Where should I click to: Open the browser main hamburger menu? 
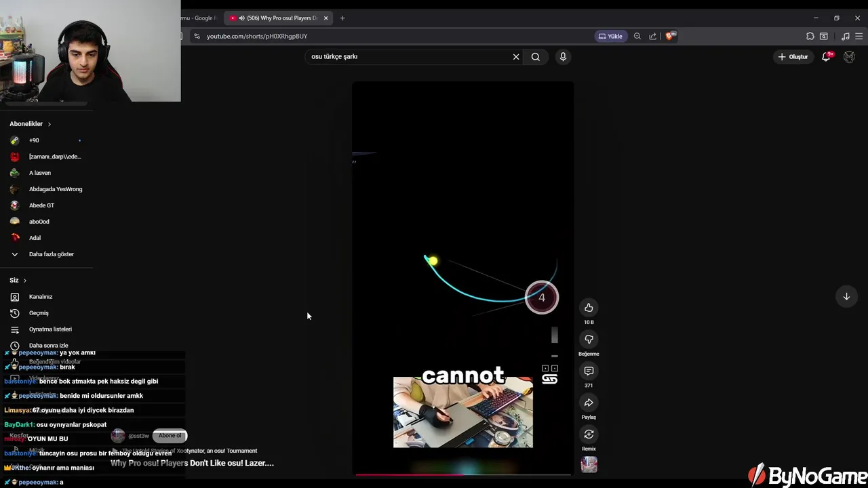click(859, 36)
